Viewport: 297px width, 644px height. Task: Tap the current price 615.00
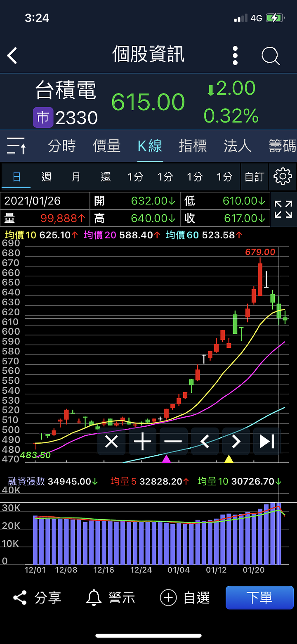[x=148, y=102]
